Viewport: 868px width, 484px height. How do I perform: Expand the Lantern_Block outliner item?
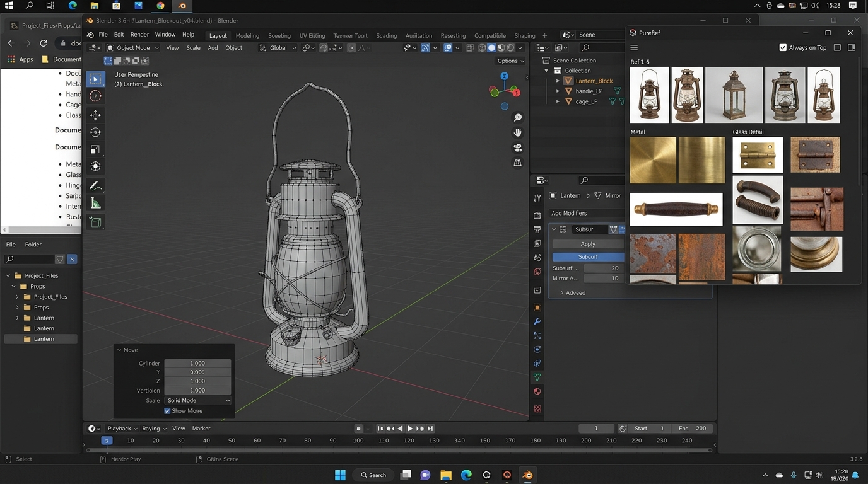[558, 81]
